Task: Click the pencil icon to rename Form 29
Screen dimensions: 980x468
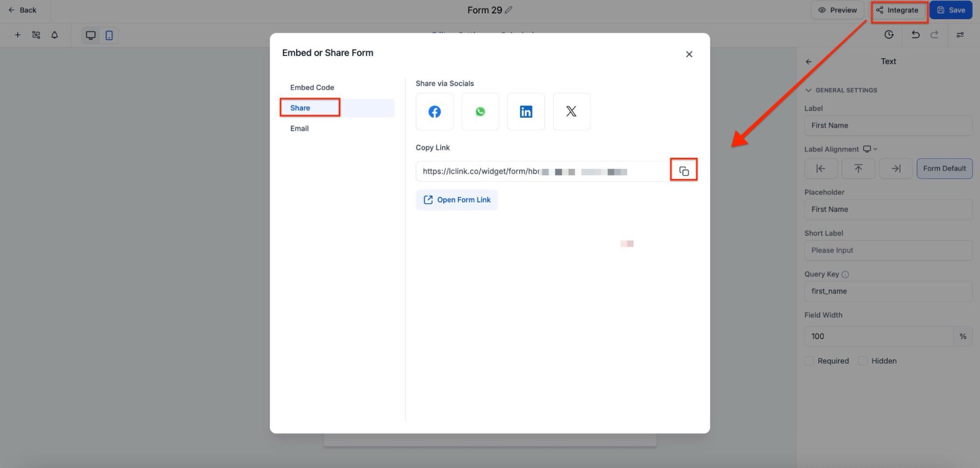Action: (x=508, y=10)
